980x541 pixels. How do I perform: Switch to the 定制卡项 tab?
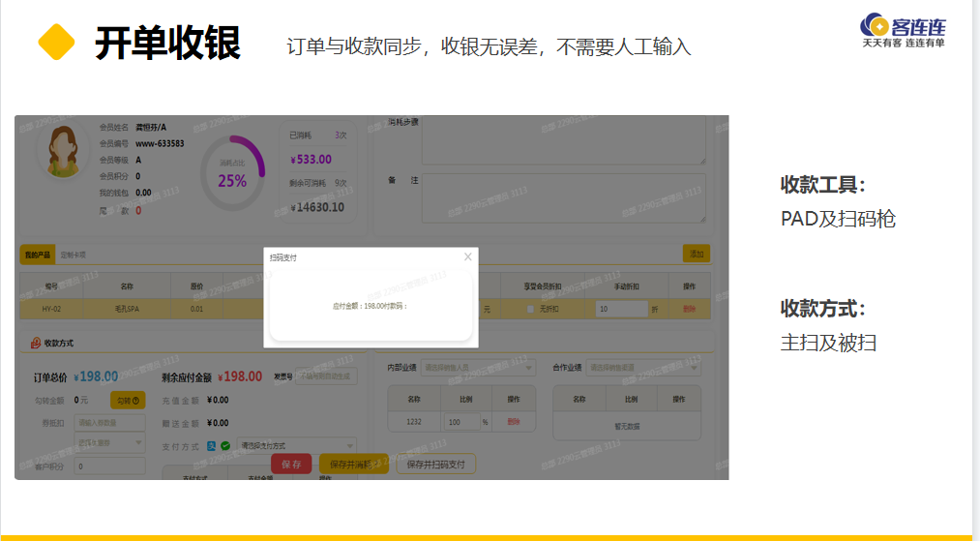74,255
